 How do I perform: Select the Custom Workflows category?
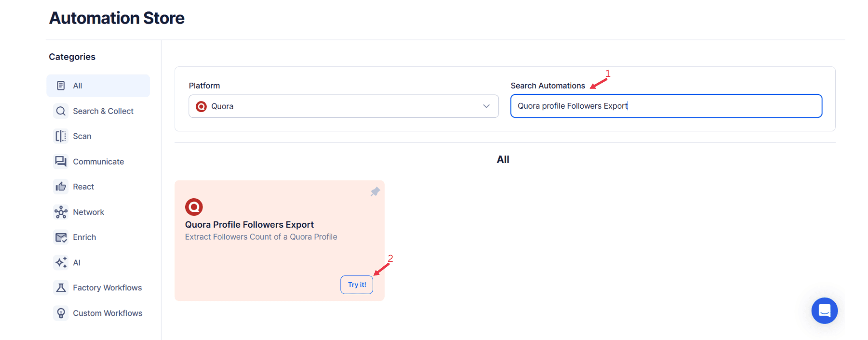(x=107, y=313)
